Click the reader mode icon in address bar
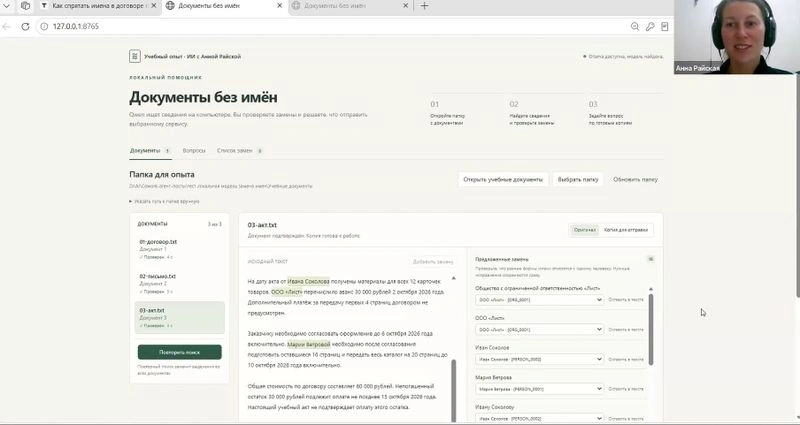800x425 pixels. (x=664, y=27)
